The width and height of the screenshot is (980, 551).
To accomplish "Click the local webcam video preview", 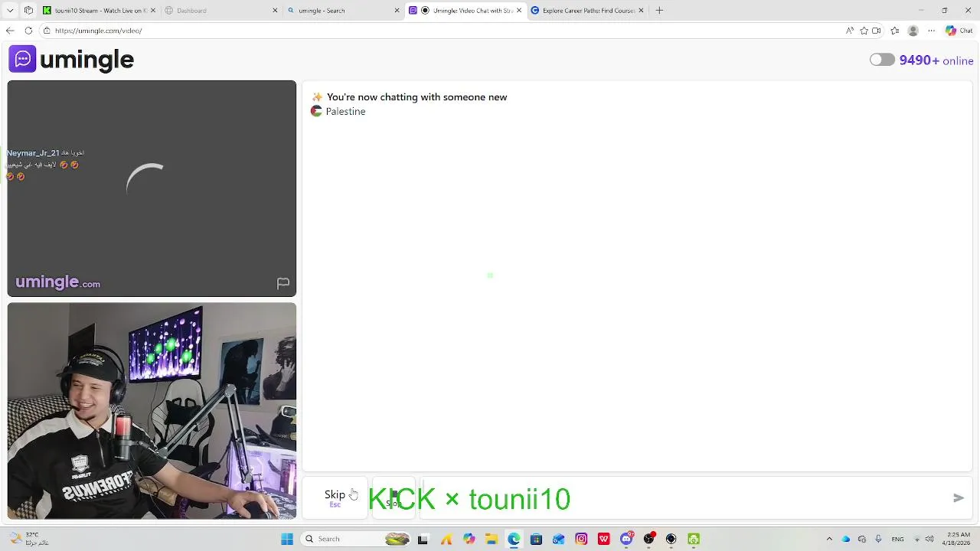I will [x=152, y=411].
